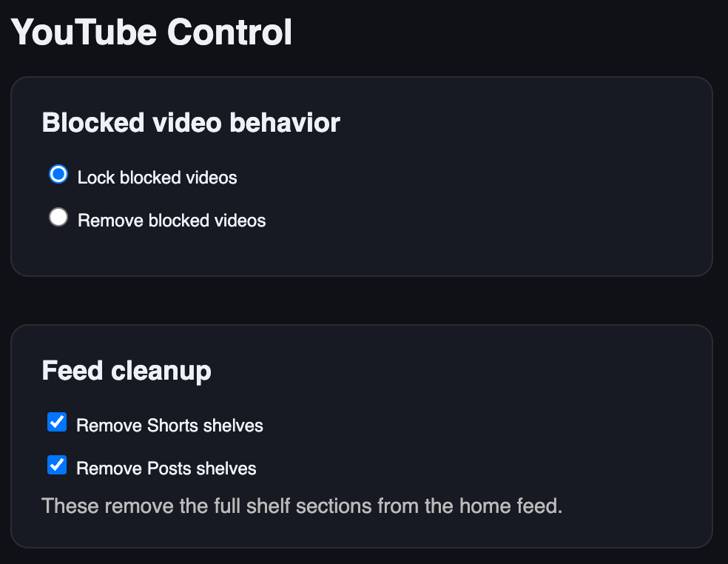Click the empty radio circle below the selected one
The width and height of the screenshot is (728, 564).
(x=58, y=217)
